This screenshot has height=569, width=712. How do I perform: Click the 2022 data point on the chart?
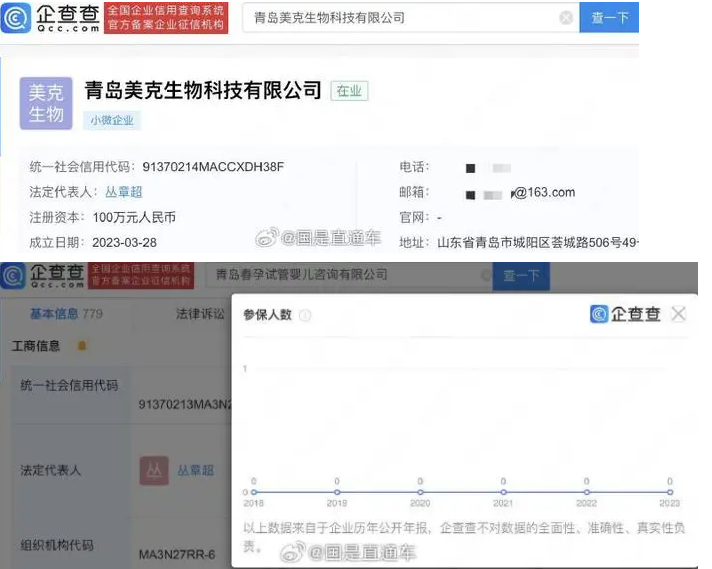587,492
